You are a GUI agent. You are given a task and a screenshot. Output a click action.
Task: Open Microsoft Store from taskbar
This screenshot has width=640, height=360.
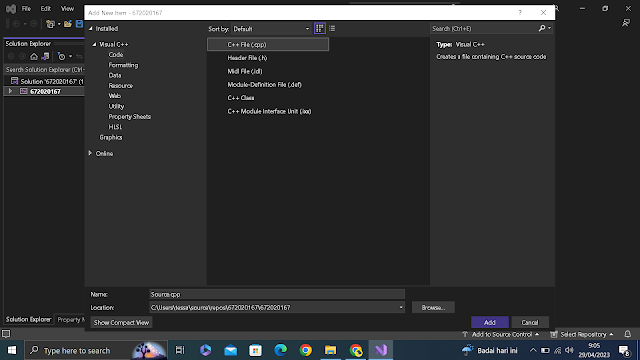coord(256,350)
